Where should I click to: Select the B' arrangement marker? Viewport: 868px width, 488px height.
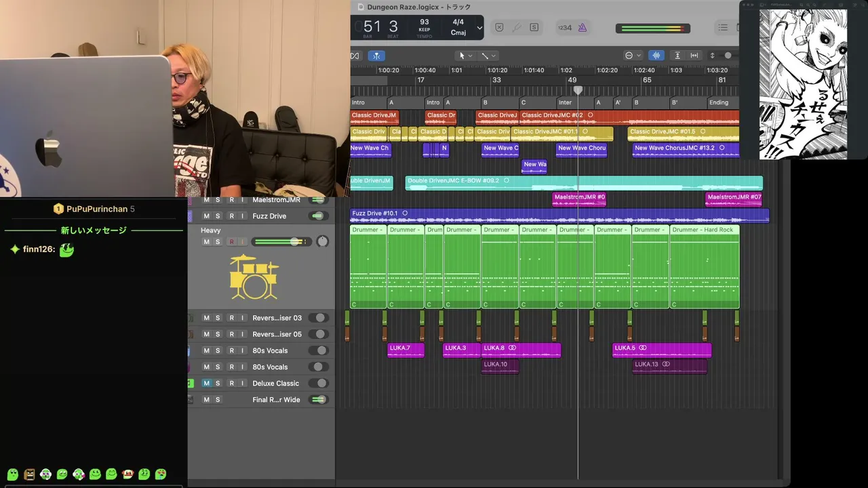click(x=688, y=102)
